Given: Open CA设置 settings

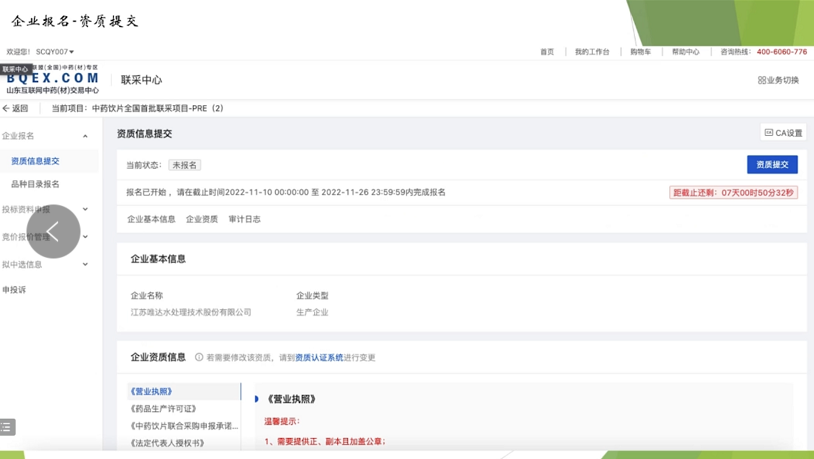Looking at the screenshot, I should click(783, 133).
